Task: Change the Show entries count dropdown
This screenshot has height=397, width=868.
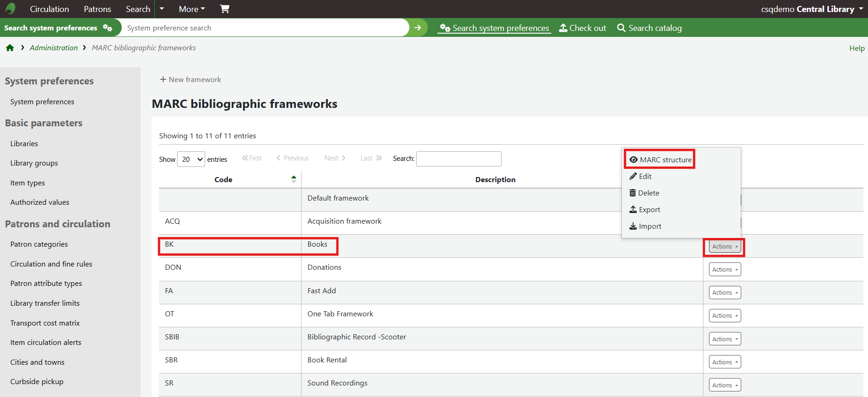Action: click(x=191, y=159)
